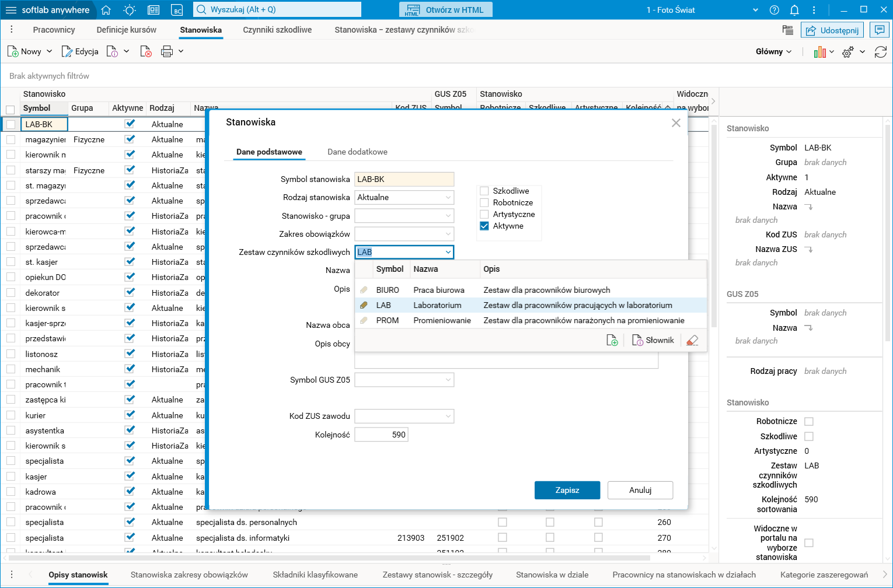Image resolution: width=893 pixels, height=588 pixels.
Task: Uncheck the Aktywne checkbox in the dialog
Action: point(484,226)
